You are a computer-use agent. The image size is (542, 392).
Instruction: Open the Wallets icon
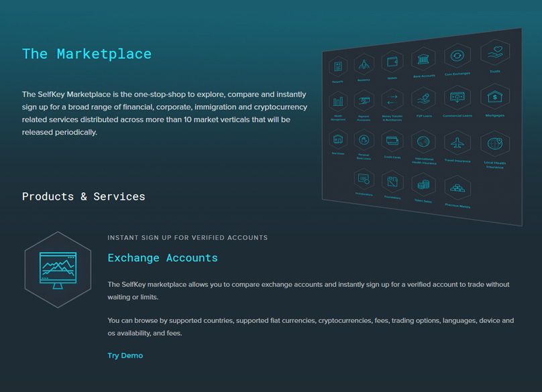[392, 62]
